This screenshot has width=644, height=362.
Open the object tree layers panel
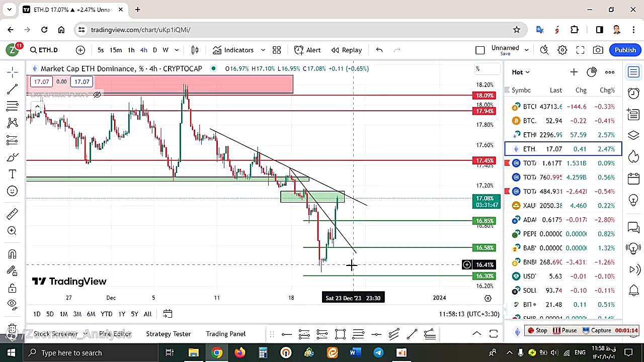point(633,136)
